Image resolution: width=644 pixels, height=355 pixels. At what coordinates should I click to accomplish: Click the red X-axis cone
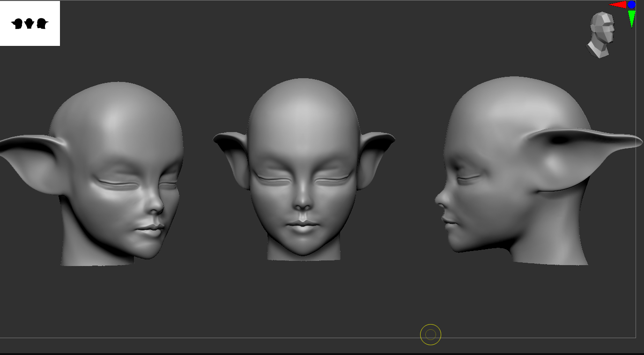pos(618,5)
